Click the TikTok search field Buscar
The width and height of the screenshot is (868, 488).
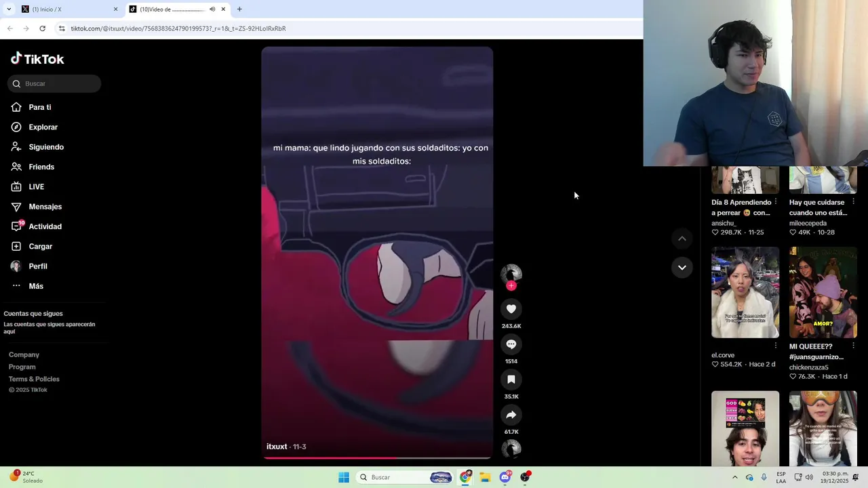click(x=54, y=83)
